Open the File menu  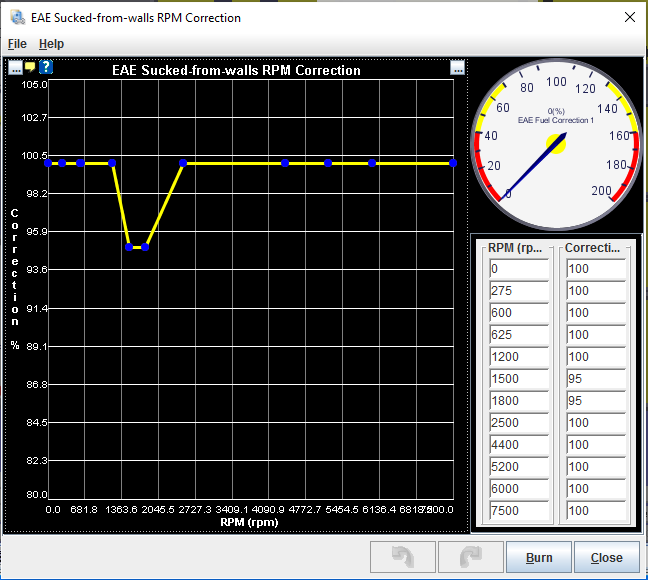[17, 44]
